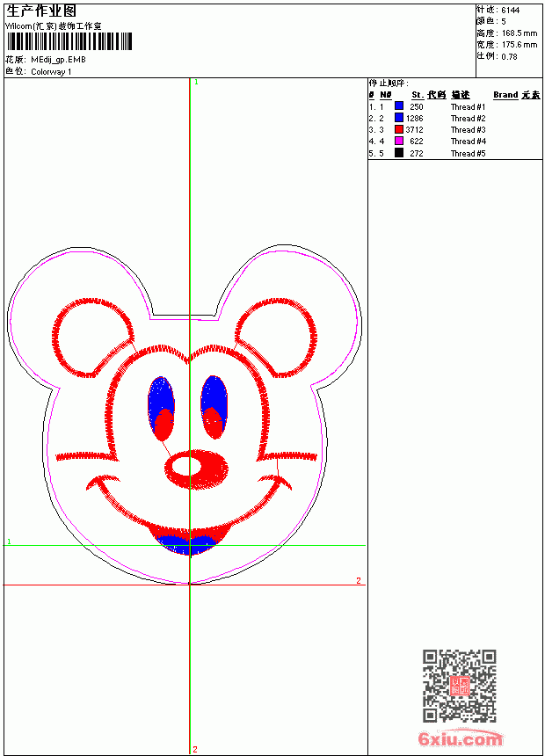The width and height of the screenshot is (545, 756).
Task: Click the Brand column header
Action: click(x=505, y=95)
